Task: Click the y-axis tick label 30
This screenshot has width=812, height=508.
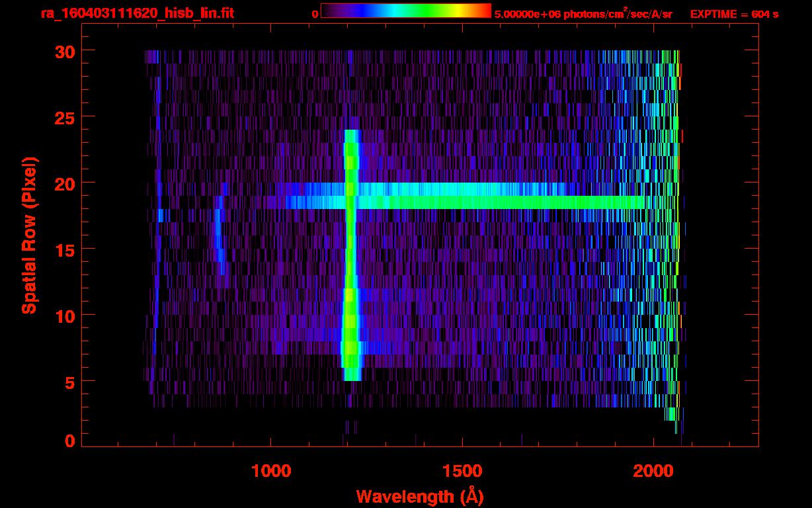Action: pyautogui.click(x=64, y=51)
